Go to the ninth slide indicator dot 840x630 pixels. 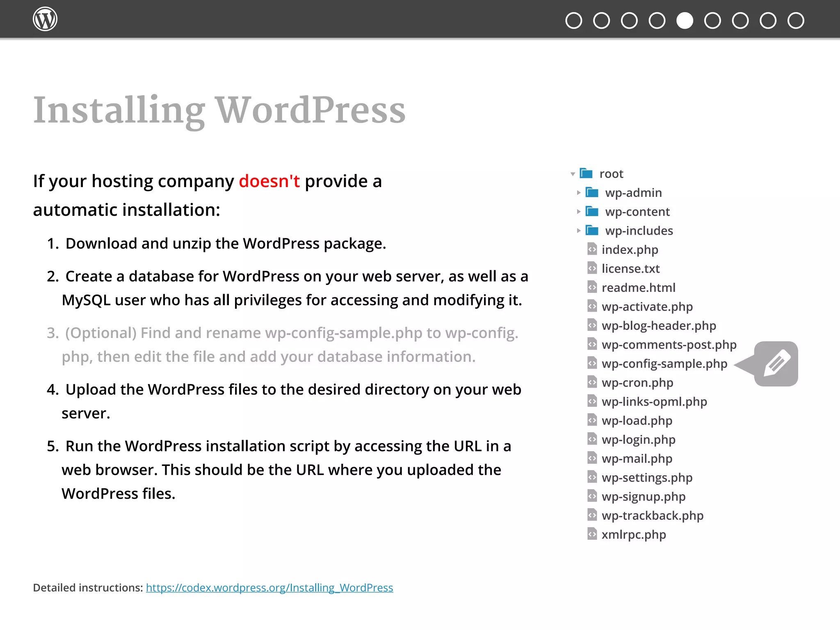coord(796,21)
